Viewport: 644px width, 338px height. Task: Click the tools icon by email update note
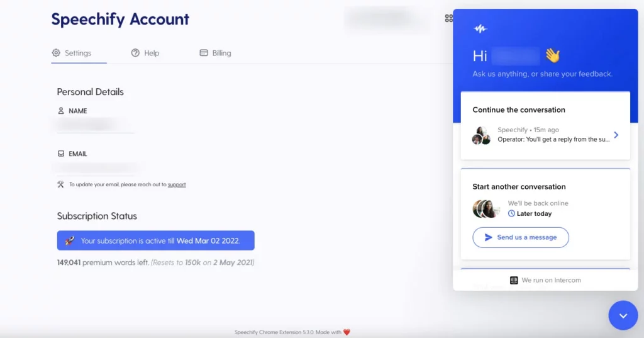click(61, 184)
